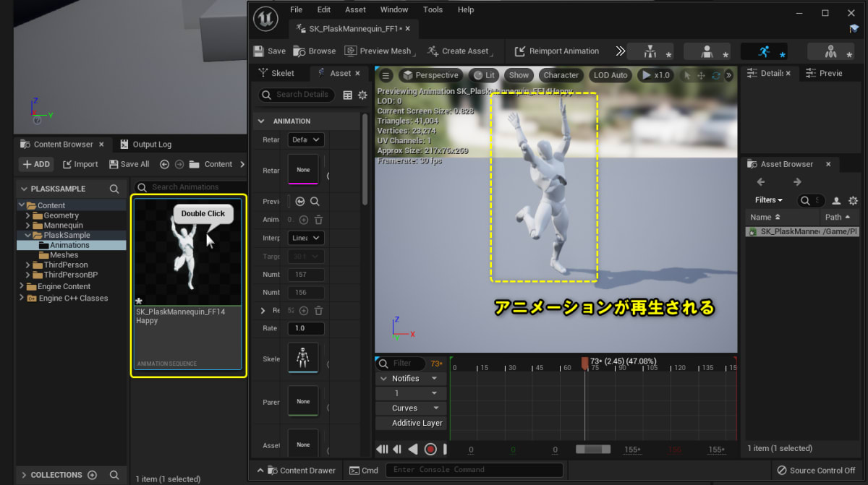Switch to the Output Log tab
Image resolution: width=868 pixels, height=485 pixels.
coord(145,145)
